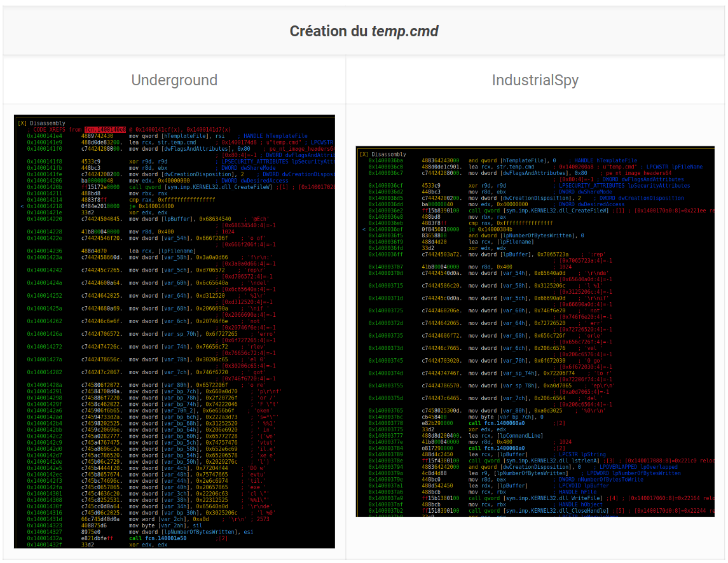Click the jump arrow marker beside 0x1400036ef
The width and height of the screenshot is (728, 563).
(364, 230)
